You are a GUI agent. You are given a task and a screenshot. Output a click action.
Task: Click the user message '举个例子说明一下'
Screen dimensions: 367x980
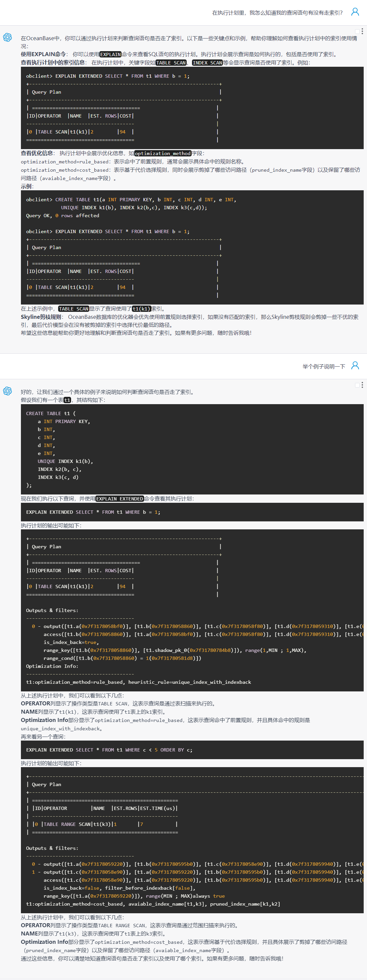coord(323,366)
